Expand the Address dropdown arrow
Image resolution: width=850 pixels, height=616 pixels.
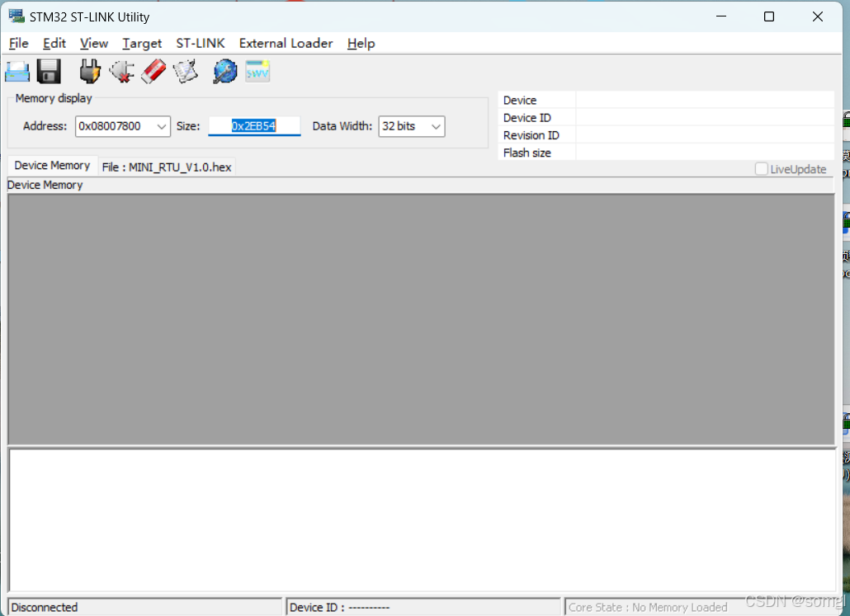[x=162, y=126]
